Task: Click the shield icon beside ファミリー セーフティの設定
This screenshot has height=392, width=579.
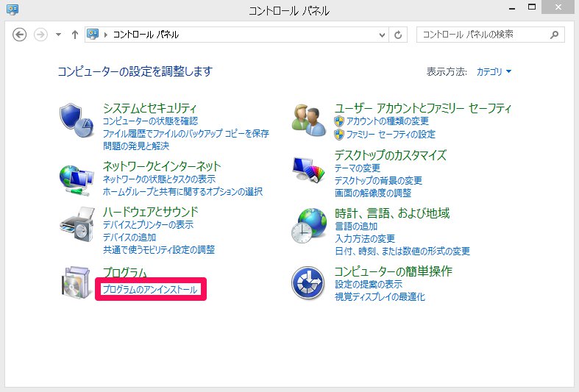Action: (339, 135)
